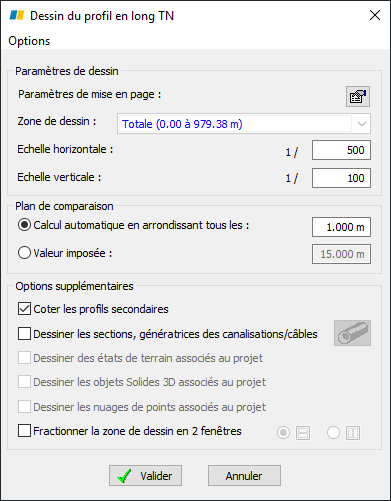Click the horizontal split windows icon
The image size is (391, 501).
click(x=303, y=433)
